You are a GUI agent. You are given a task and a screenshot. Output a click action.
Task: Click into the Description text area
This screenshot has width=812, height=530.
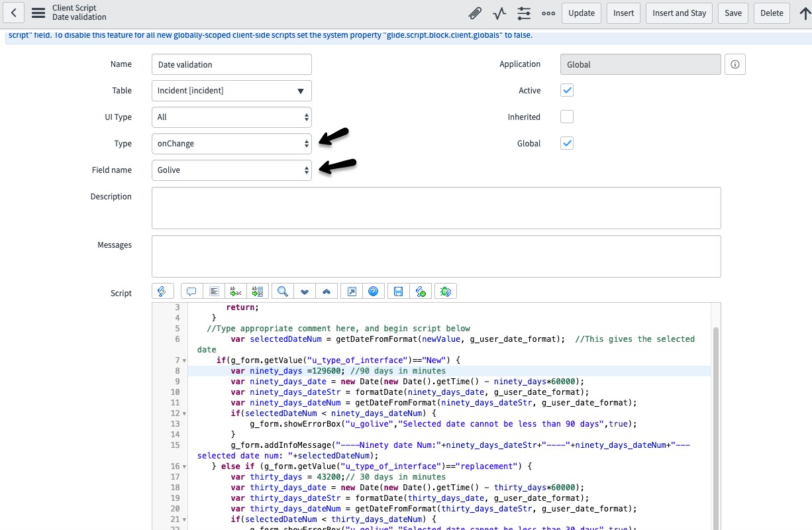click(x=436, y=208)
